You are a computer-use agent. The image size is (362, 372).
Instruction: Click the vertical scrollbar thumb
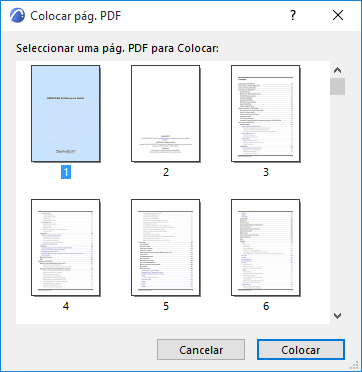338,87
